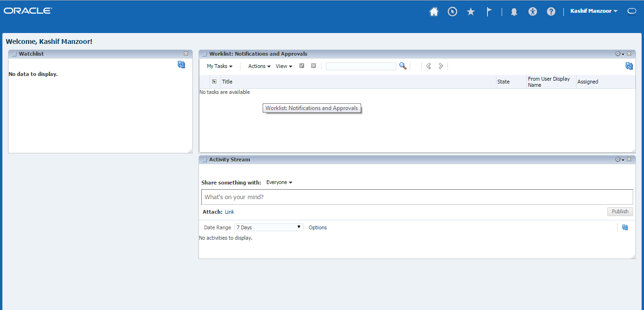Open Favorites star icon
Image resolution: width=644 pixels, height=310 pixels.
(471, 12)
